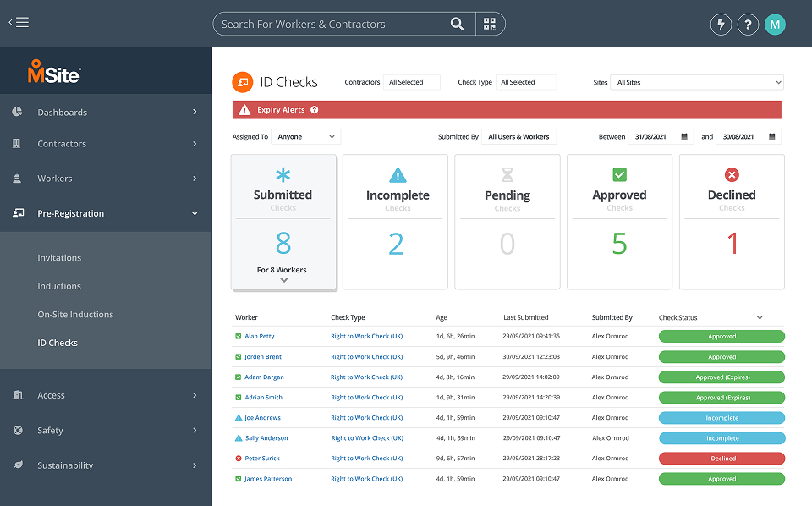The image size is (812, 506).
Task: Open calendar for the 31/08/2021 date
Action: coord(684,137)
